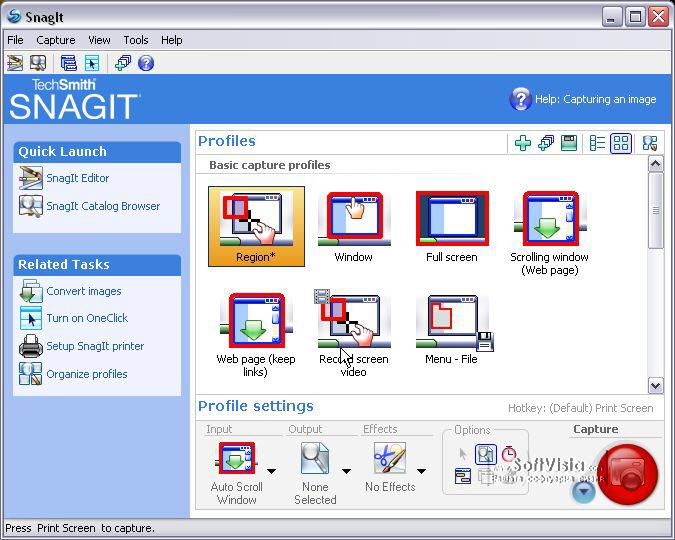Open the Tools menu
Screen dimensions: 675x540
[136, 40]
